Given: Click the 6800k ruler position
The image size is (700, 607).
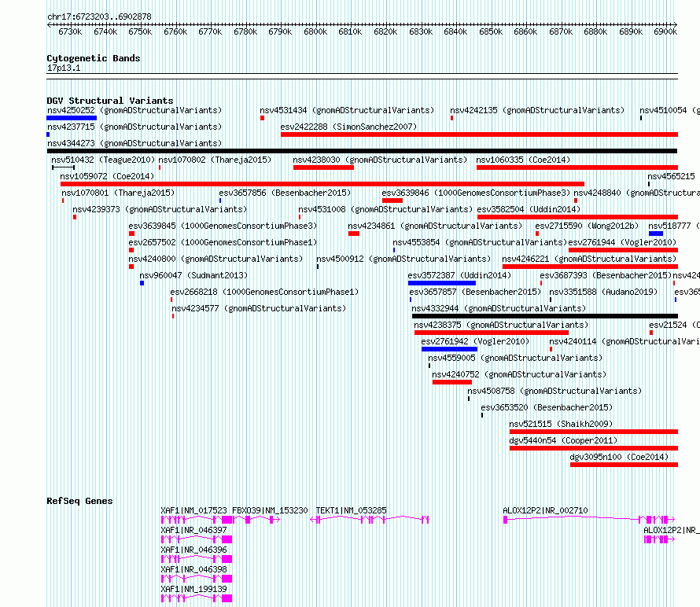Looking at the screenshot, I should point(315,31).
